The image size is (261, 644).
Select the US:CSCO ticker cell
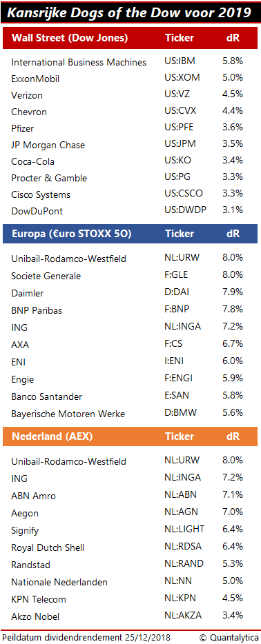point(184,193)
